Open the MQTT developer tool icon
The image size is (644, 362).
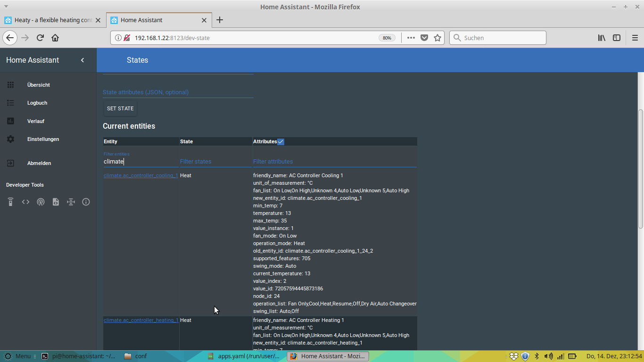tap(71, 202)
